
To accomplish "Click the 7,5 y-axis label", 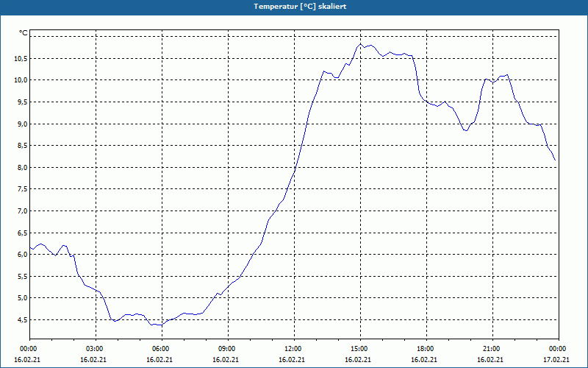I will point(22,189).
